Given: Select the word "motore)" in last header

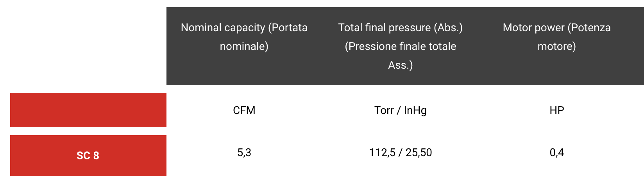Looking at the screenshot, I should [556, 46].
